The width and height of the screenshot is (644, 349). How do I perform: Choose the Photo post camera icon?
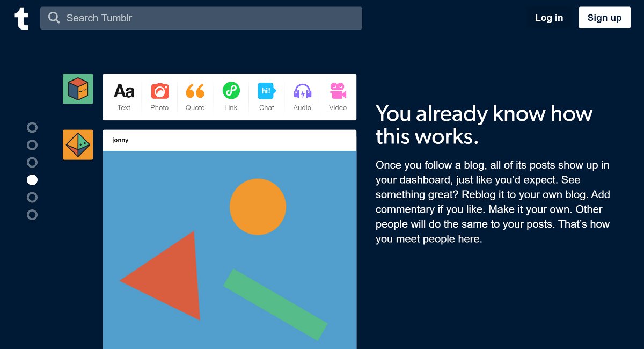tap(159, 91)
